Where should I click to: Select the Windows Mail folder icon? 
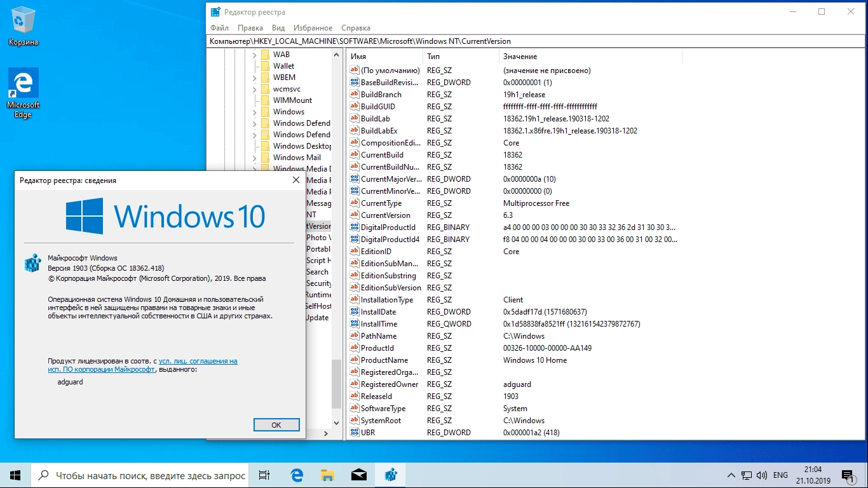pos(266,158)
